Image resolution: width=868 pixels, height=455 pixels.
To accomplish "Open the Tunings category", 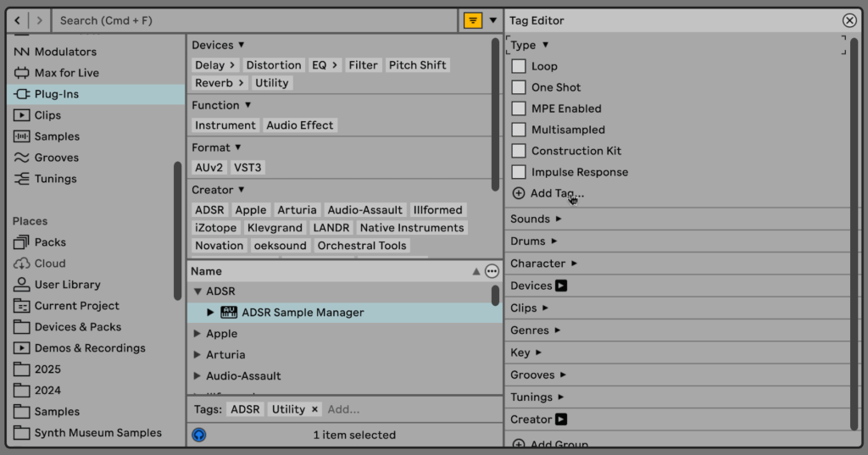I will tap(97, 178).
